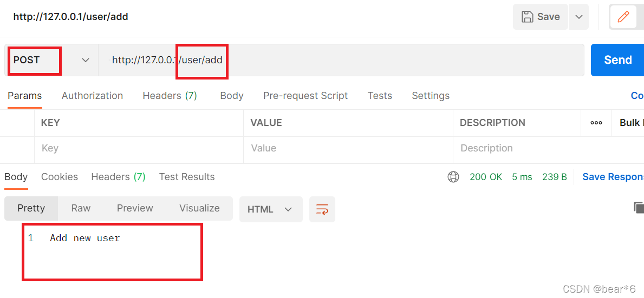This screenshot has width=644, height=298.
Task: Open the Settings tab
Action: pyautogui.click(x=431, y=96)
